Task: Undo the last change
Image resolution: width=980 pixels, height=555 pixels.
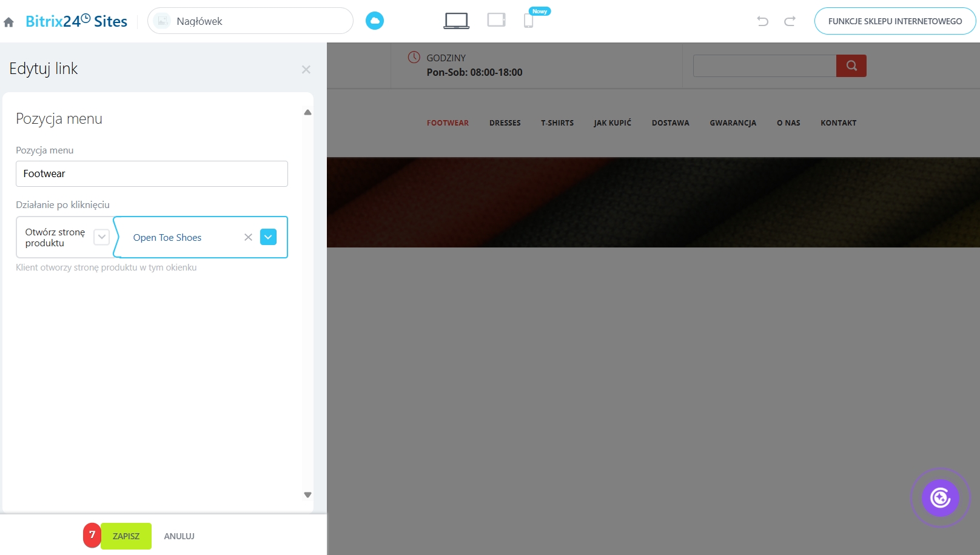Action: pos(763,21)
